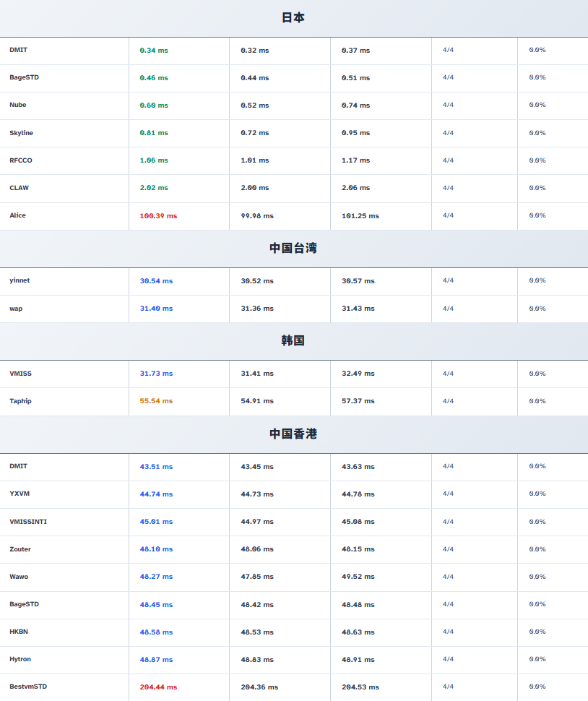Select the Skyline provider row label
Image resolution: width=588 pixels, height=701 pixels.
point(21,133)
